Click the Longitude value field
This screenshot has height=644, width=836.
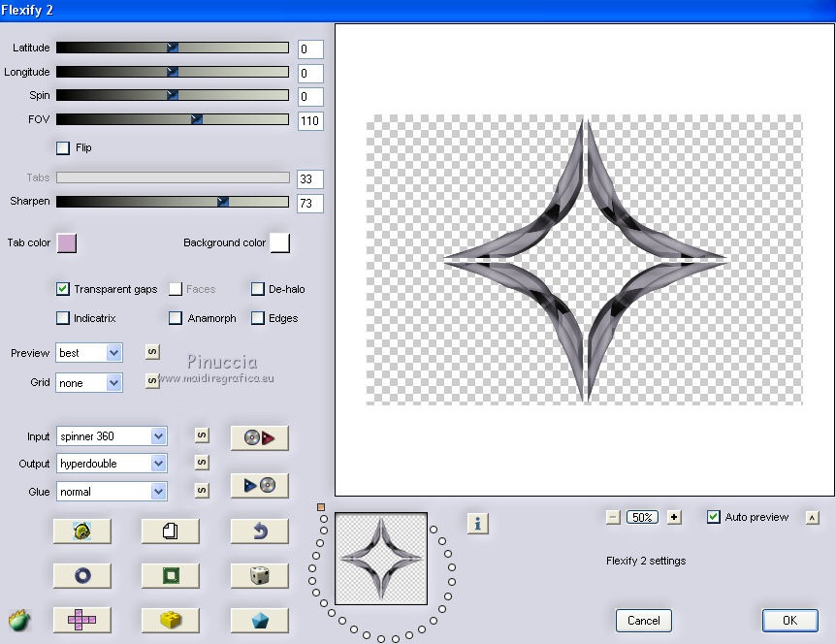click(x=310, y=73)
